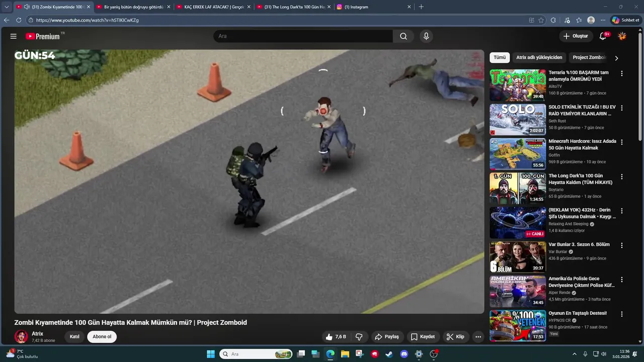This screenshot has width=644, height=362.
Task: Open Atrix channel name link
Action: [38, 334]
